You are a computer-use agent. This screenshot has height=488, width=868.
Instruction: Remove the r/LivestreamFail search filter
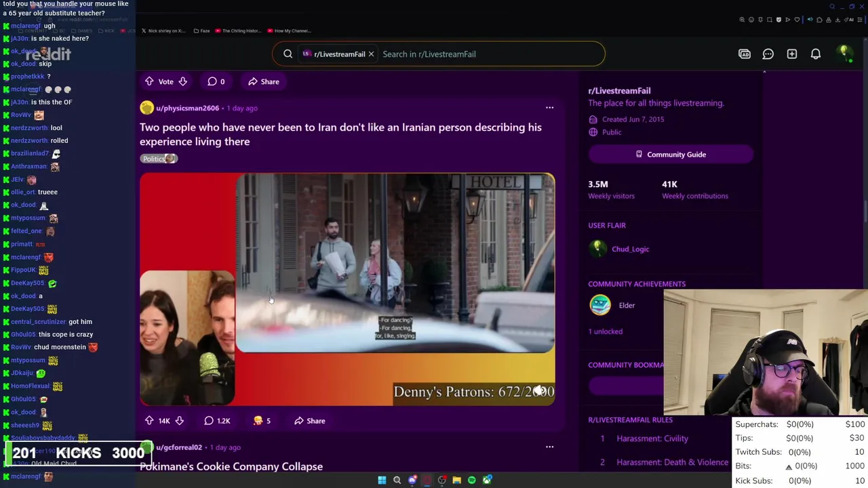[371, 54]
